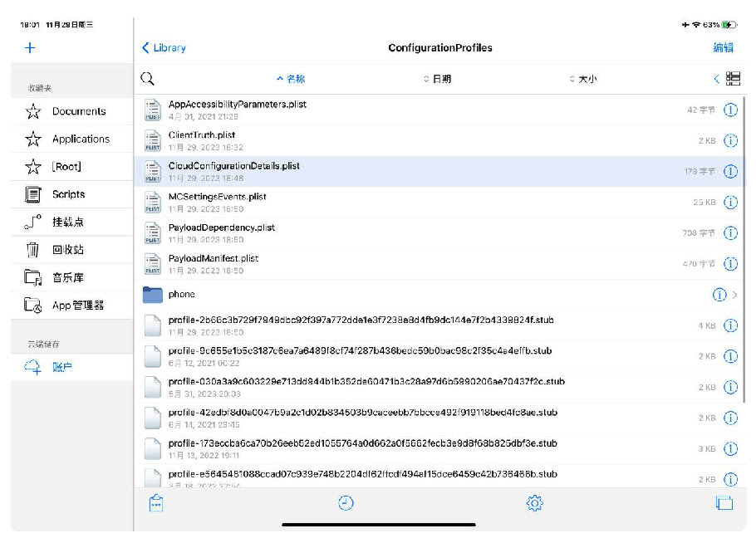Screen dimensions: 756x538
Task: Go back to Library
Action: click(x=164, y=48)
